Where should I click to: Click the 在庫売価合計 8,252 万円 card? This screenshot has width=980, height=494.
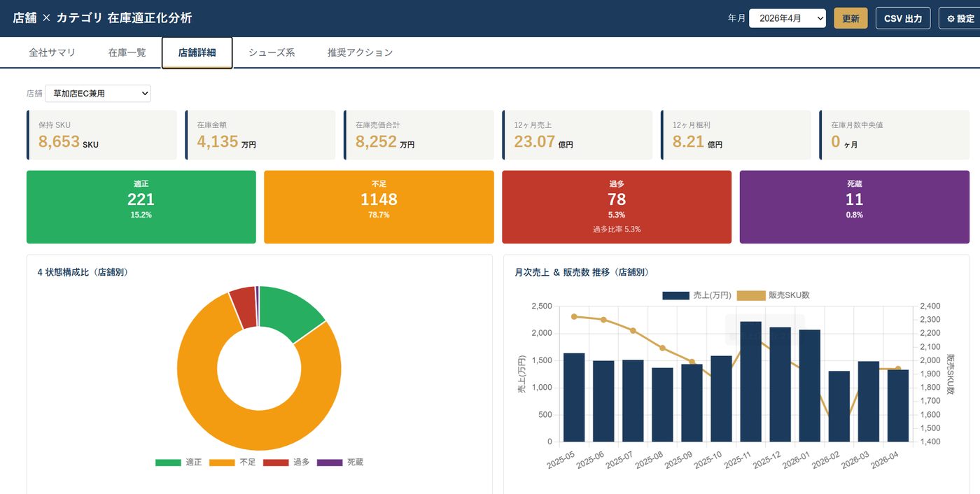click(x=419, y=135)
